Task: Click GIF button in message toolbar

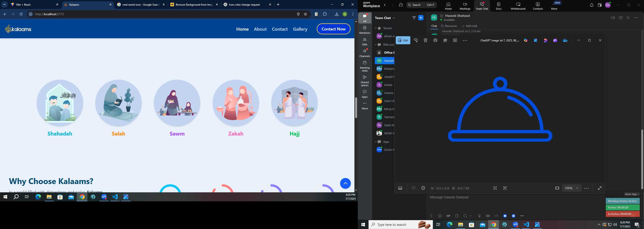Action: (448, 216)
